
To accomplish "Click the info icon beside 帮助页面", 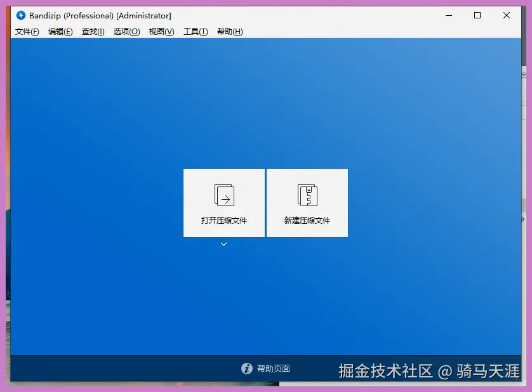I will click(x=247, y=369).
